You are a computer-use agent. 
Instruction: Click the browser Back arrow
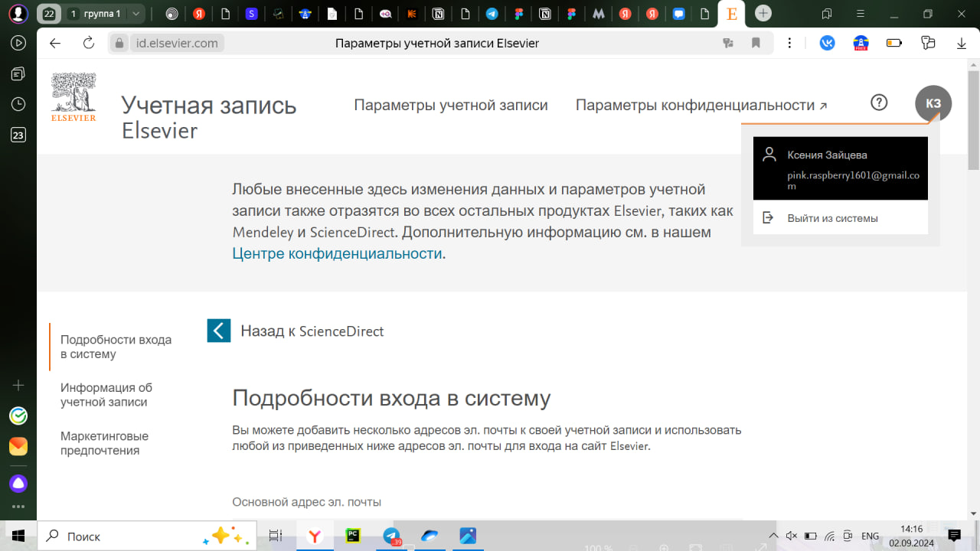[55, 44]
